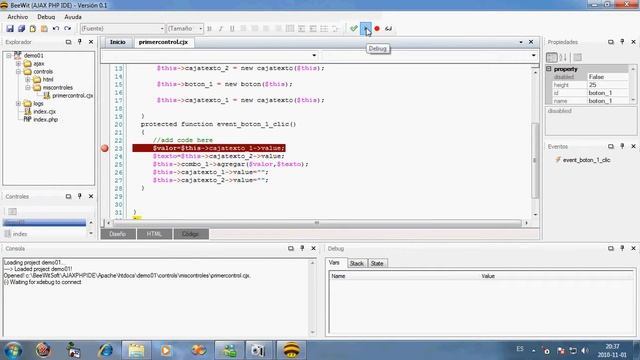Click the property pages icon in Propiedades
This screenshot has width=640, height=360.
pos(577,57)
